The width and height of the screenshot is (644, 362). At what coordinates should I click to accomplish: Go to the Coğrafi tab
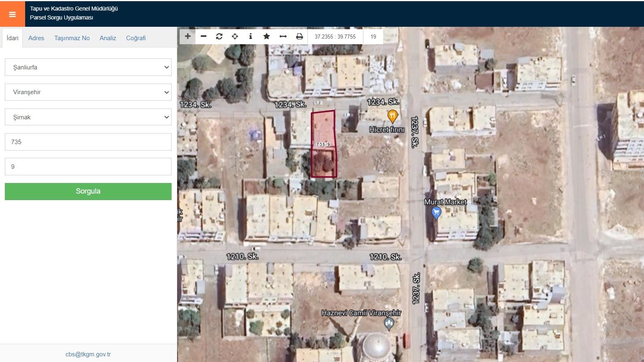click(136, 38)
